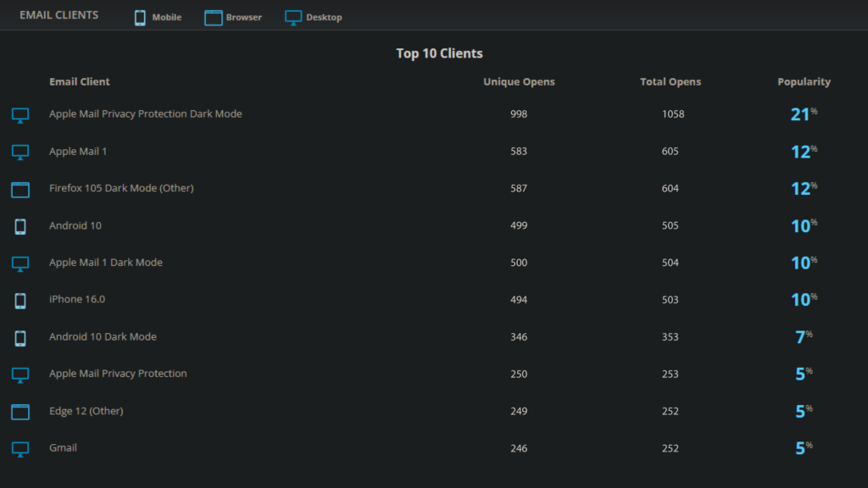Click the Browser legend window icon
The image size is (868, 488).
pyautogui.click(x=213, y=18)
